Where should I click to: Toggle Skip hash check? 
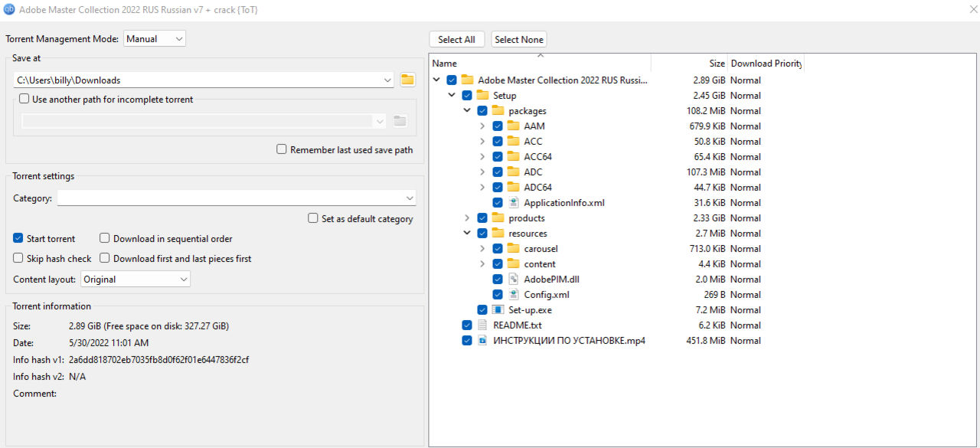pos(18,258)
